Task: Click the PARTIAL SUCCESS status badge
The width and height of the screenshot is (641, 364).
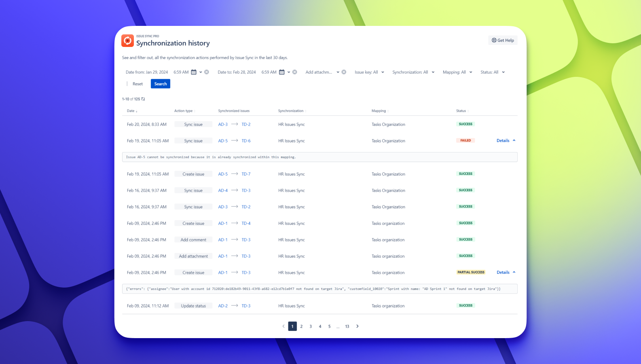Action: 471,273
